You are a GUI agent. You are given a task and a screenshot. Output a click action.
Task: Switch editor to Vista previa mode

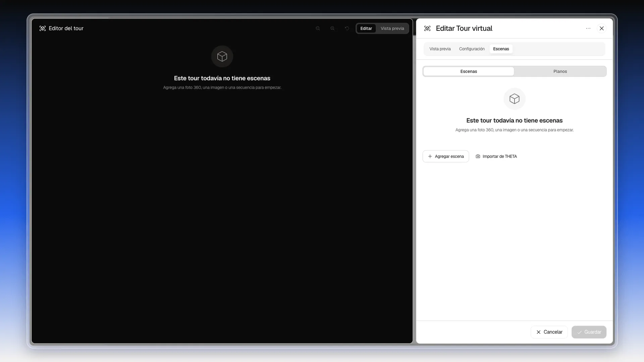tap(392, 28)
